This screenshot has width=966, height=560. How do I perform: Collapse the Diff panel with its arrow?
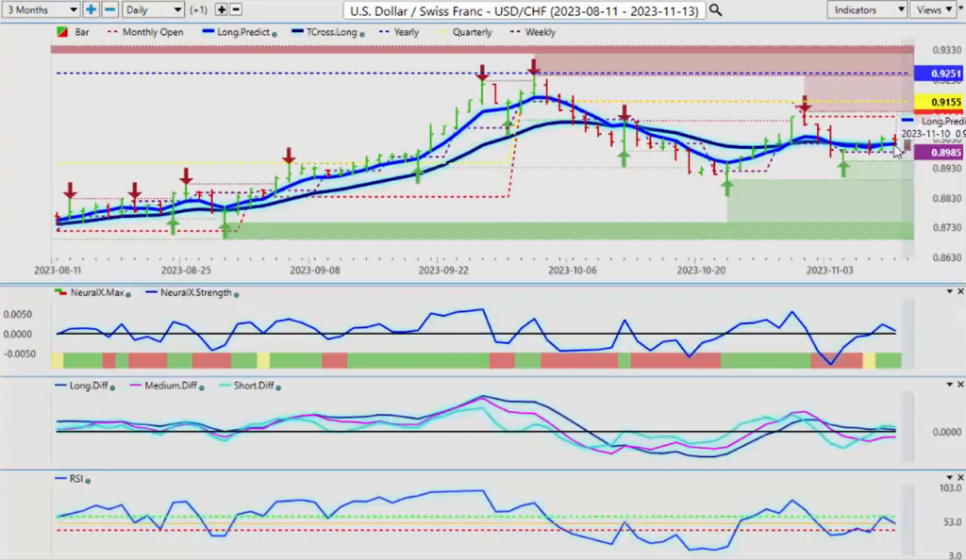(x=949, y=384)
